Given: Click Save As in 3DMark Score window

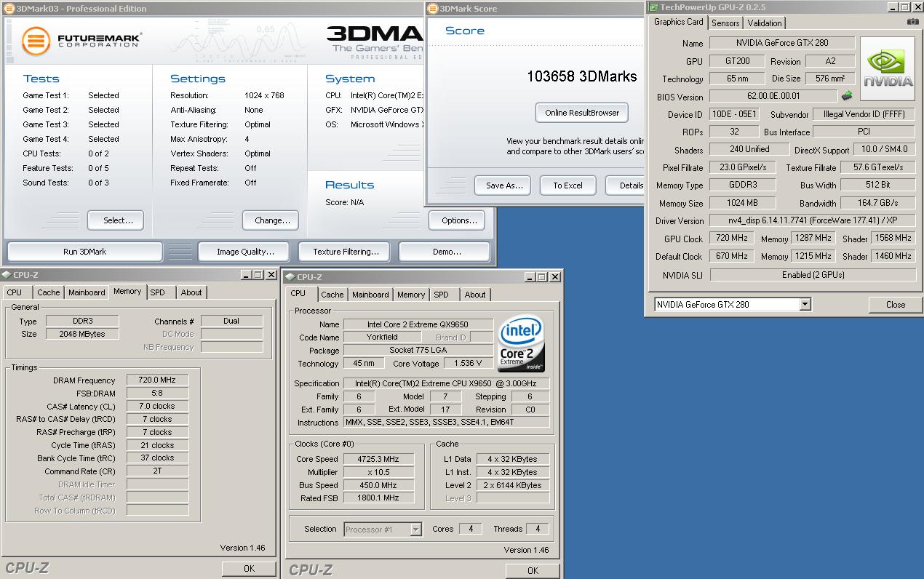Looking at the screenshot, I should [503, 185].
